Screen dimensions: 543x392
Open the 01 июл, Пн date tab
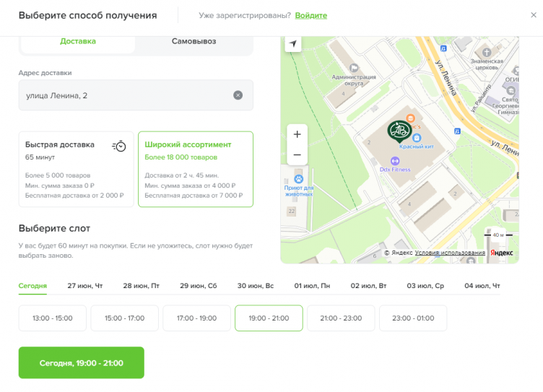pos(312,286)
